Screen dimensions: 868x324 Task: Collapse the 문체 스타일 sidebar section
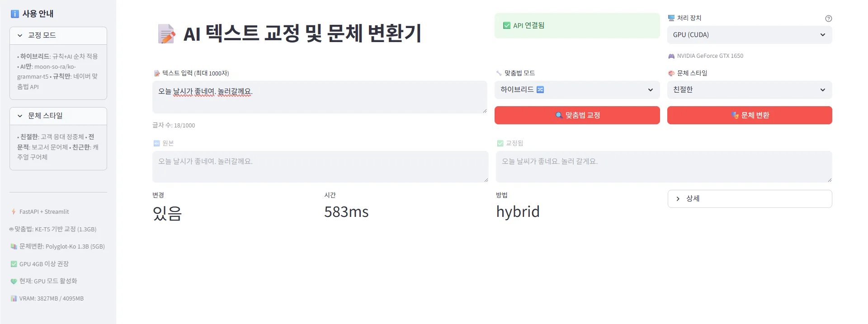coord(19,116)
